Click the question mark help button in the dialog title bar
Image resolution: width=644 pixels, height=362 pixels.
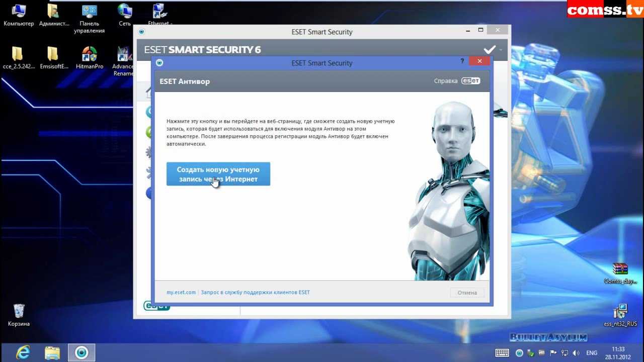pos(462,61)
